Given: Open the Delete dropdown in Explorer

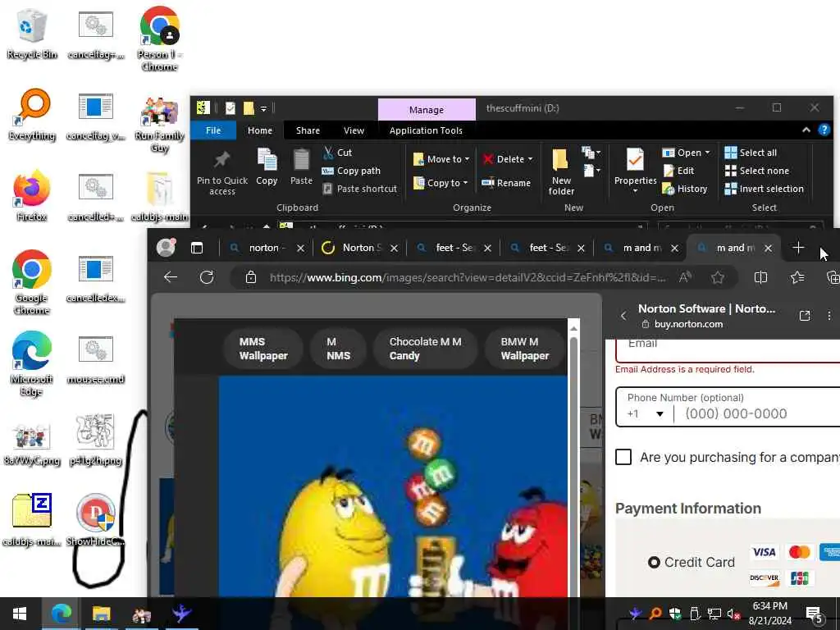Looking at the screenshot, I should click(508, 159).
